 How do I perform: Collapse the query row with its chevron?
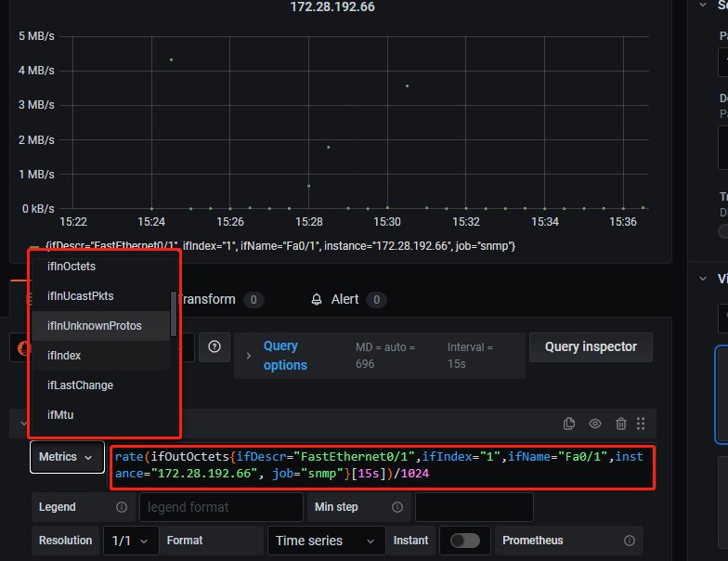coord(23,424)
